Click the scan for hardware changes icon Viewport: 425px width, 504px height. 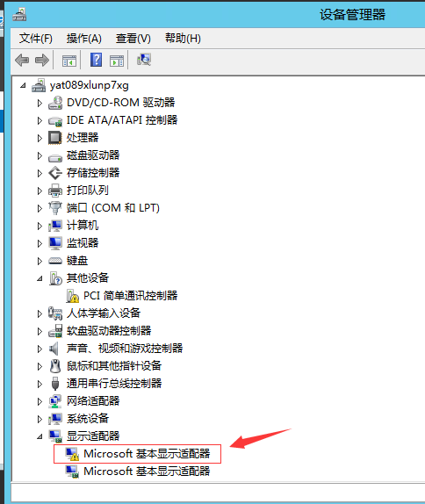[144, 60]
